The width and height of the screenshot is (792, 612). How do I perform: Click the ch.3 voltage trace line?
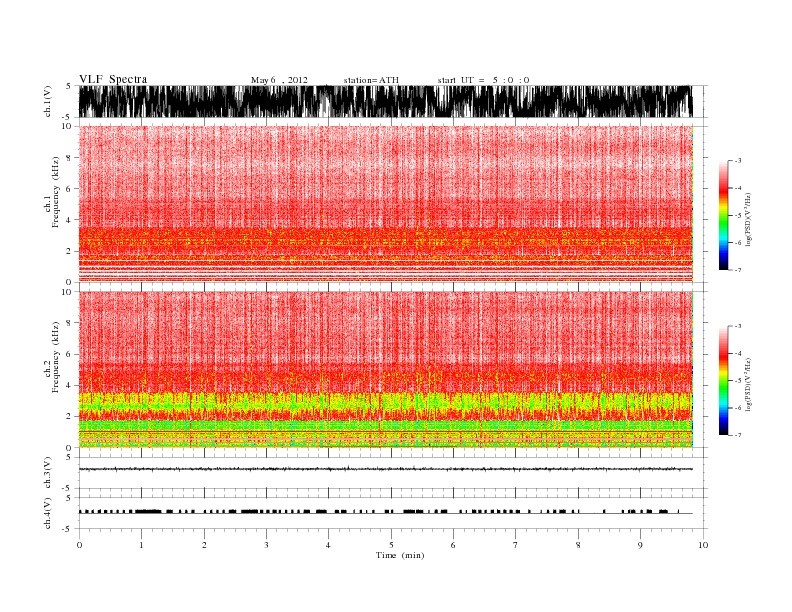[385, 469]
